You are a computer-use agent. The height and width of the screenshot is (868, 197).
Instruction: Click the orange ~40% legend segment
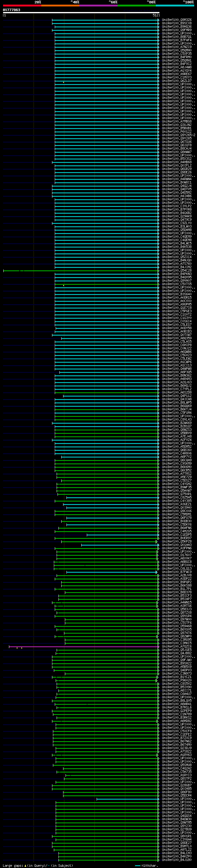[x=60, y=6]
